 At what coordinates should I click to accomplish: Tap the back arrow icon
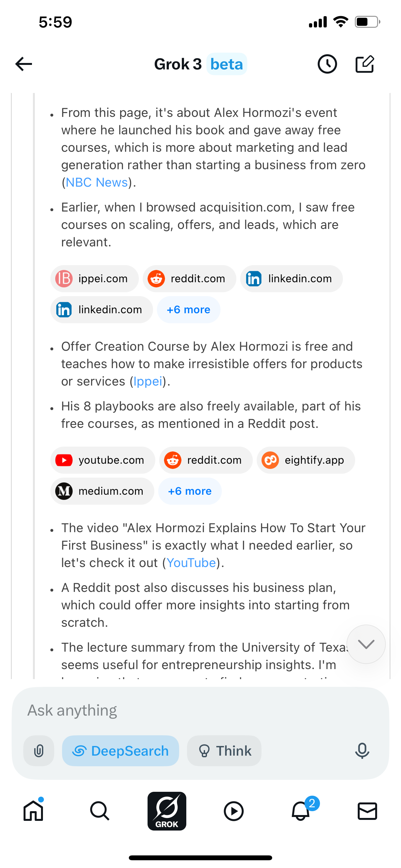(24, 64)
